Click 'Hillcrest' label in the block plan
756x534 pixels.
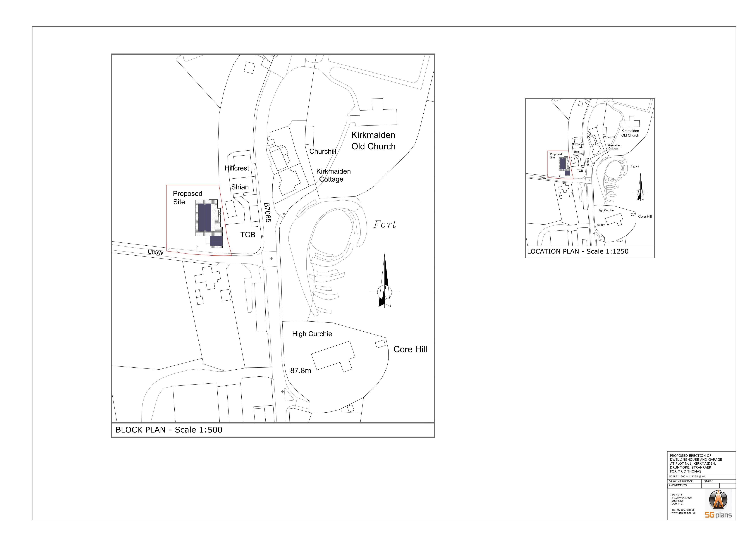(x=237, y=168)
